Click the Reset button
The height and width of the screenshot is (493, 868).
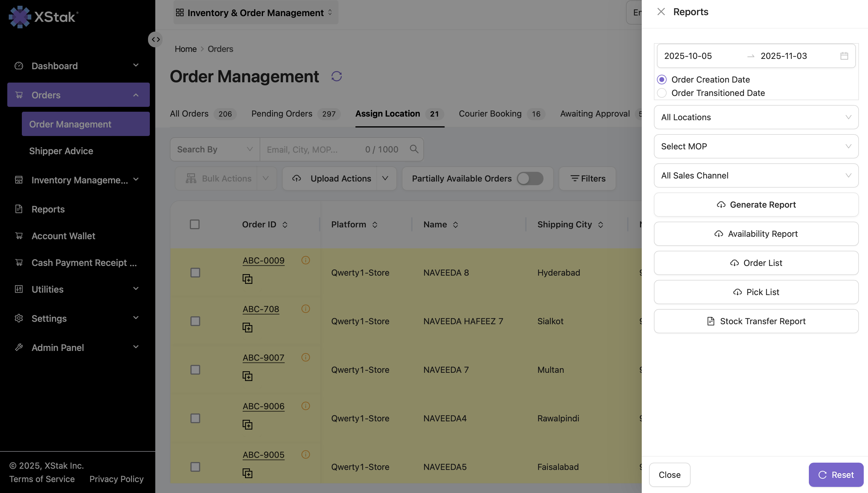[x=836, y=475]
